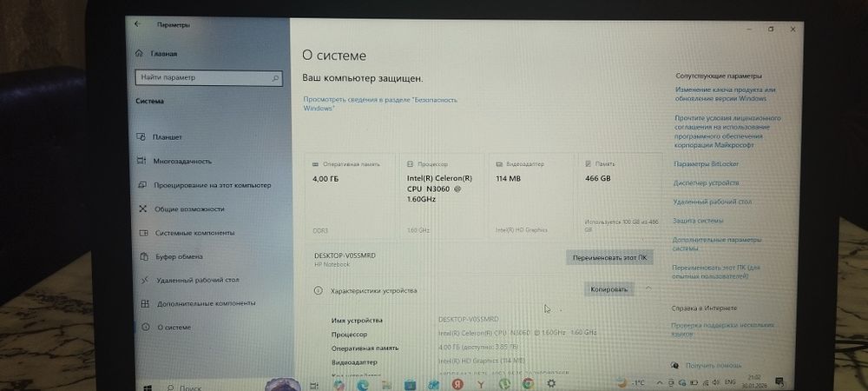868x391 pixels.
Task: Click the volume speaker tray icon
Action: point(718,382)
